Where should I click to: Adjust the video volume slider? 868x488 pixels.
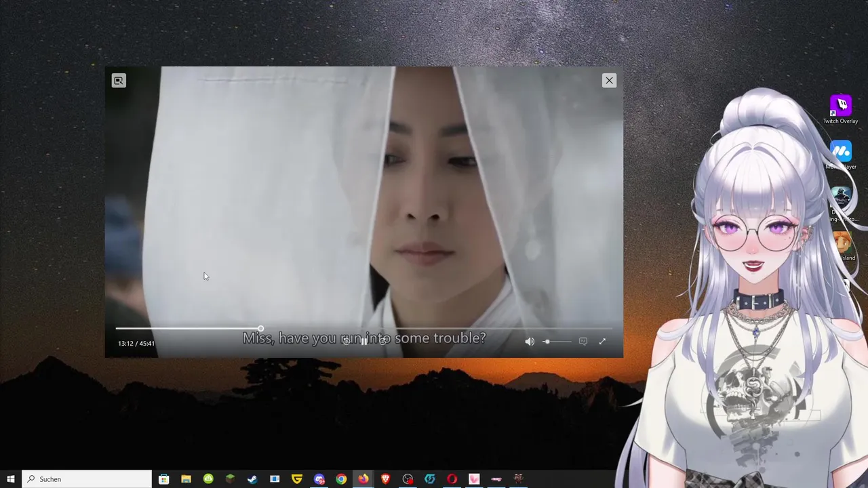tap(557, 342)
